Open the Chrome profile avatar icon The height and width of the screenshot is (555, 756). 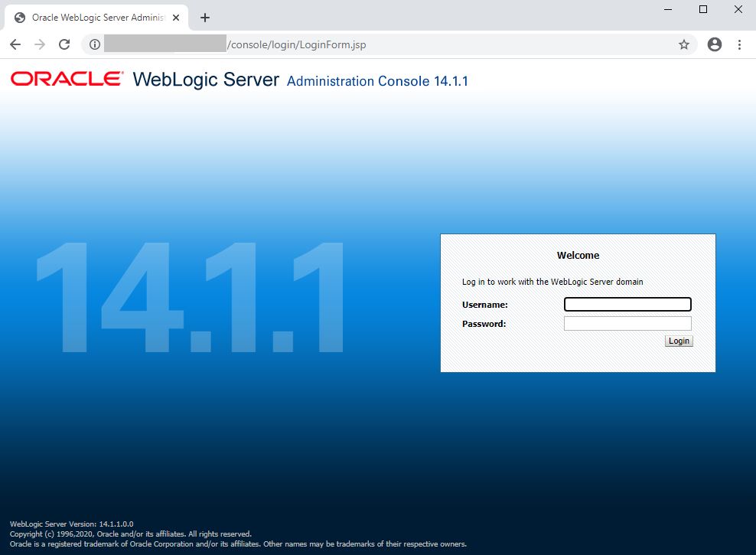pyautogui.click(x=715, y=45)
